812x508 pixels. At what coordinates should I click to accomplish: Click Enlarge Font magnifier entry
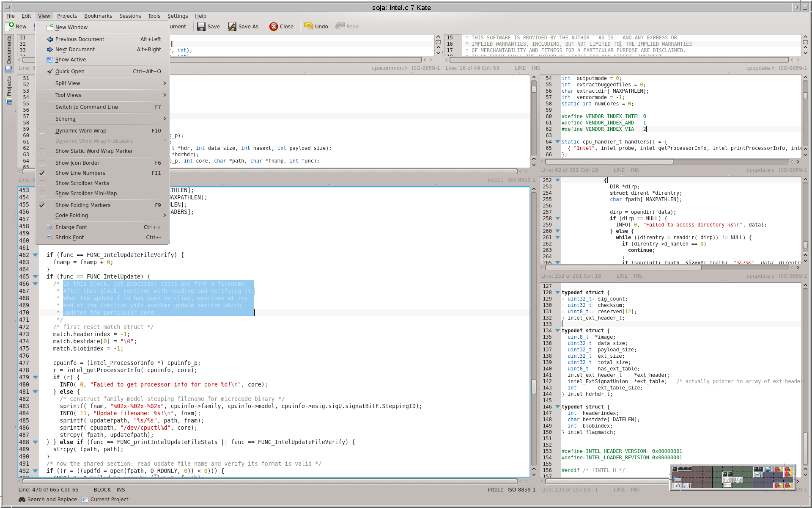click(71, 227)
